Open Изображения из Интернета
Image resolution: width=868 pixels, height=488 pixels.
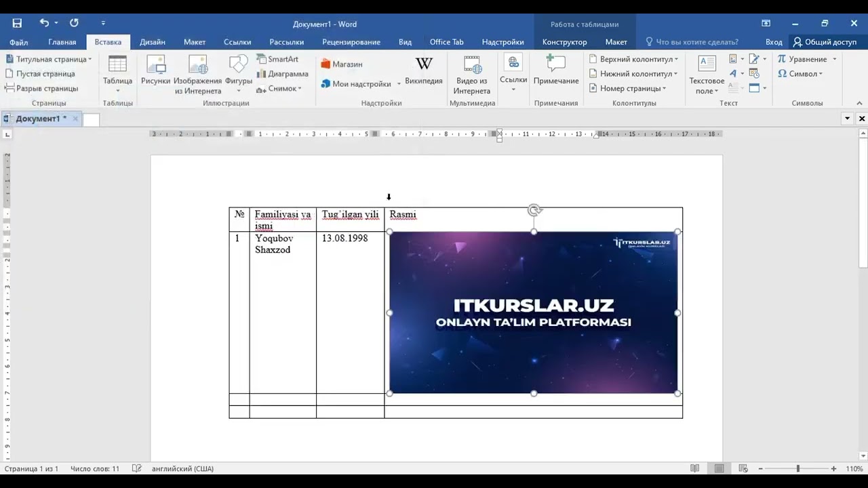(198, 75)
